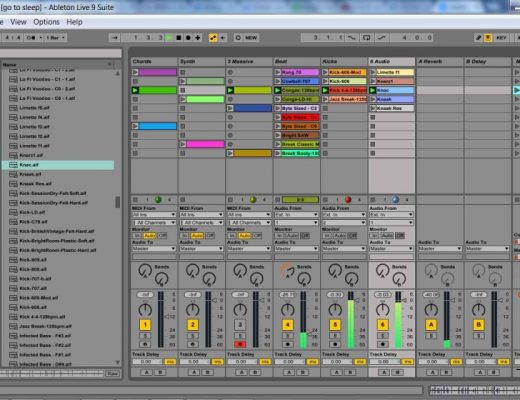Viewport: 520px width, 400px height.
Task: Toggle track activator 3 for Massive
Action: point(240,325)
